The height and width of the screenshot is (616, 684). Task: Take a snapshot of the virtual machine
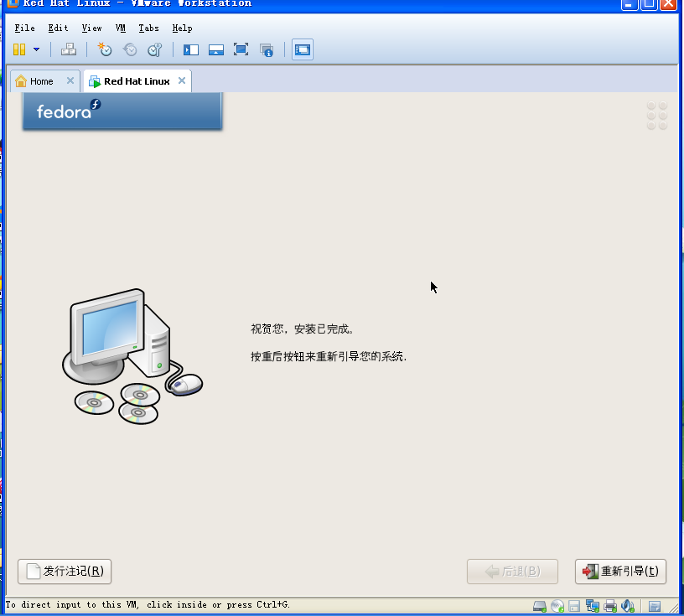tap(104, 49)
